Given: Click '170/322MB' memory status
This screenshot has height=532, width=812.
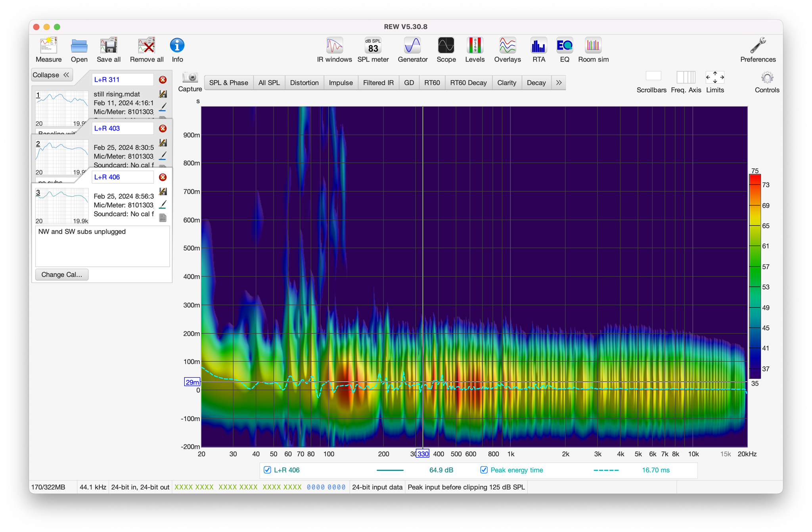Looking at the screenshot, I should tap(48, 487).
